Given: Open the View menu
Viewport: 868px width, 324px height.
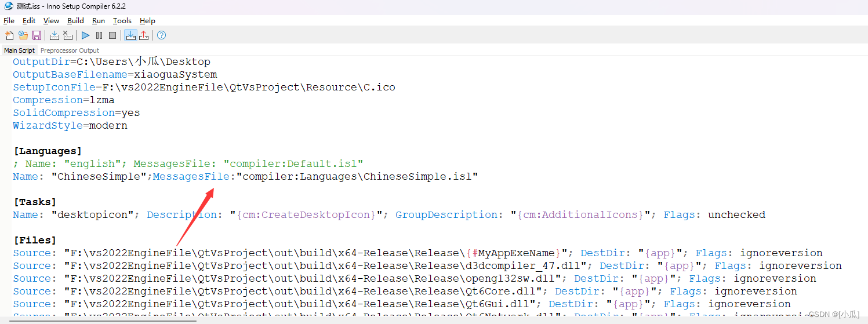Looking at the screenshot, I should pyautogui.click(x=52, y=20).
